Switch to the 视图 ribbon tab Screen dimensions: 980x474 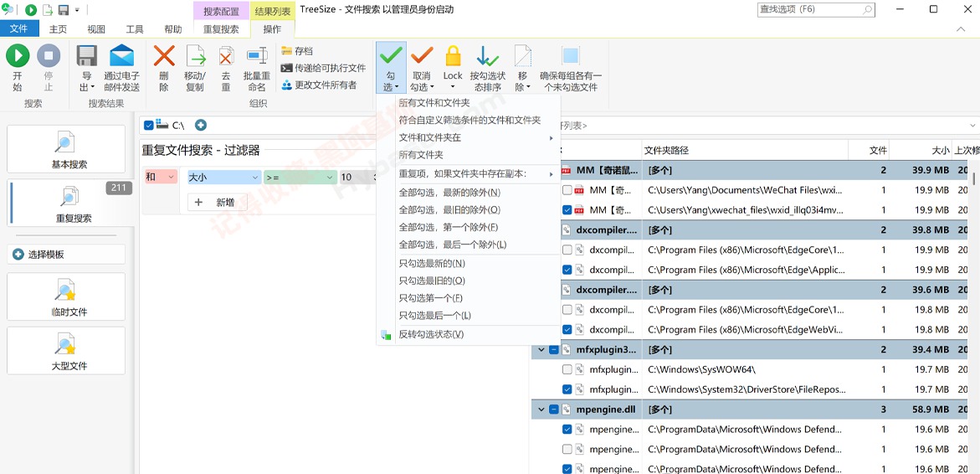(96, 28)
